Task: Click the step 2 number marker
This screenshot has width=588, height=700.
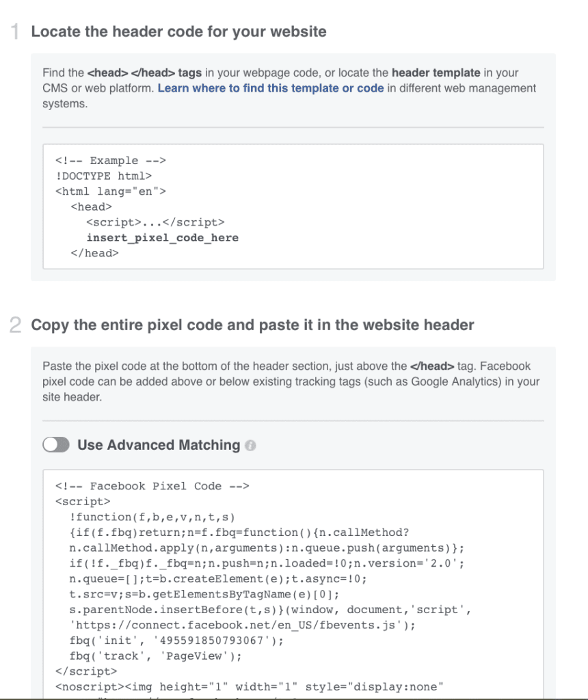Action: pyautogui.click(x=16, y=325)
